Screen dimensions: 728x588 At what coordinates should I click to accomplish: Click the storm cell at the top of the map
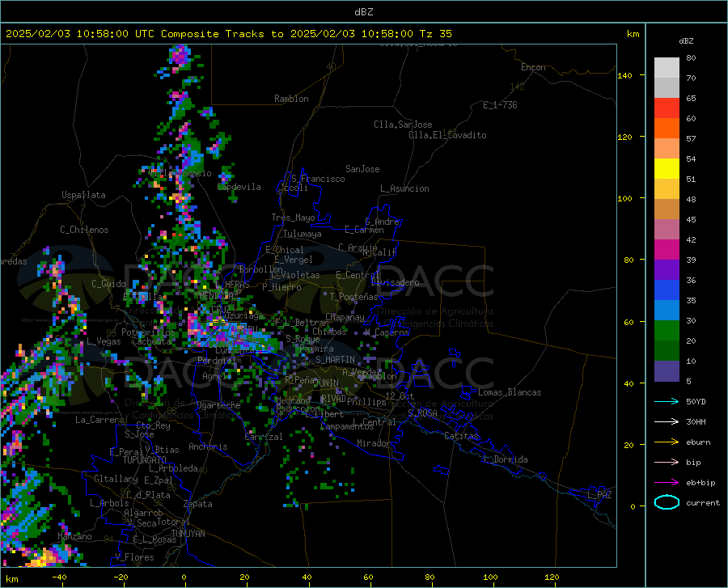tap(180, 57)
